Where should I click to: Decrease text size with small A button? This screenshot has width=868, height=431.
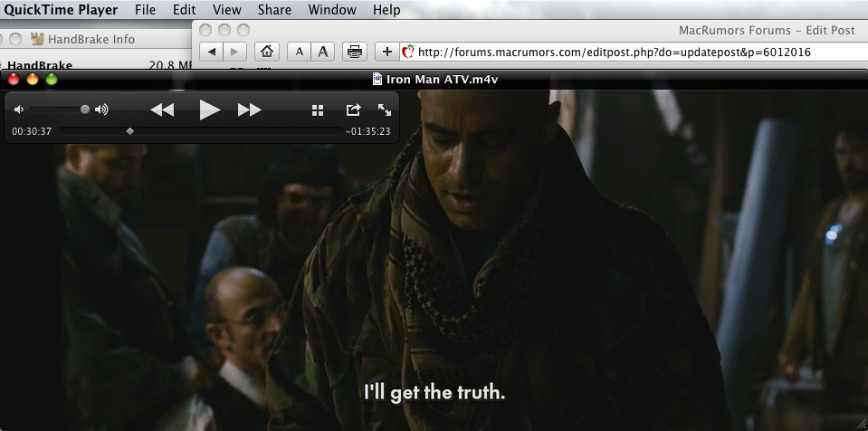click(299, 53)
